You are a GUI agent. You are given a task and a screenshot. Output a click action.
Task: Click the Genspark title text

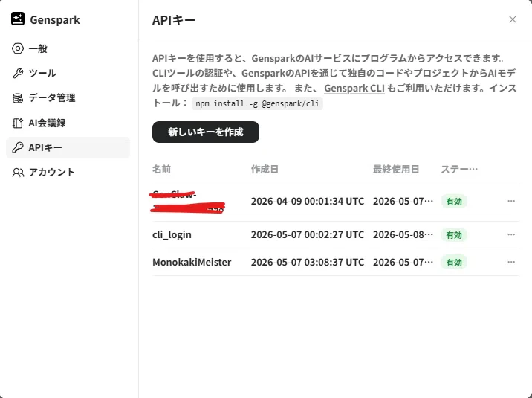pos(55,19)
